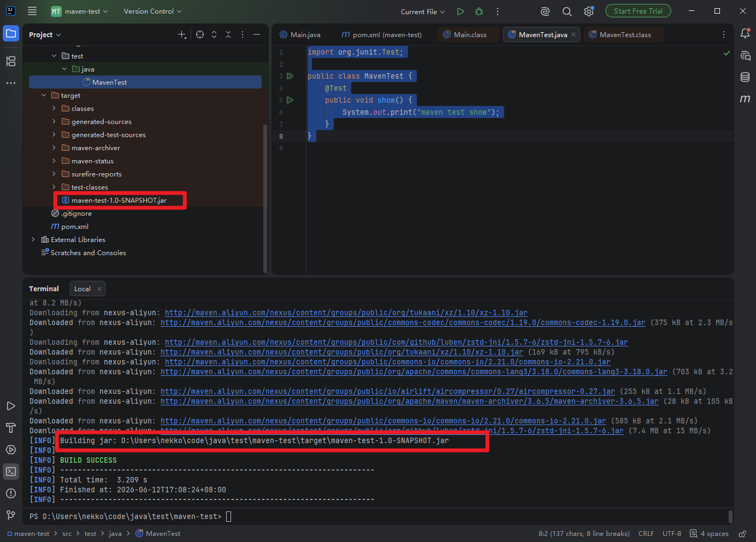Open aircompressor-0.27.jar link
The image size is (756, 542).
(387, 392)
